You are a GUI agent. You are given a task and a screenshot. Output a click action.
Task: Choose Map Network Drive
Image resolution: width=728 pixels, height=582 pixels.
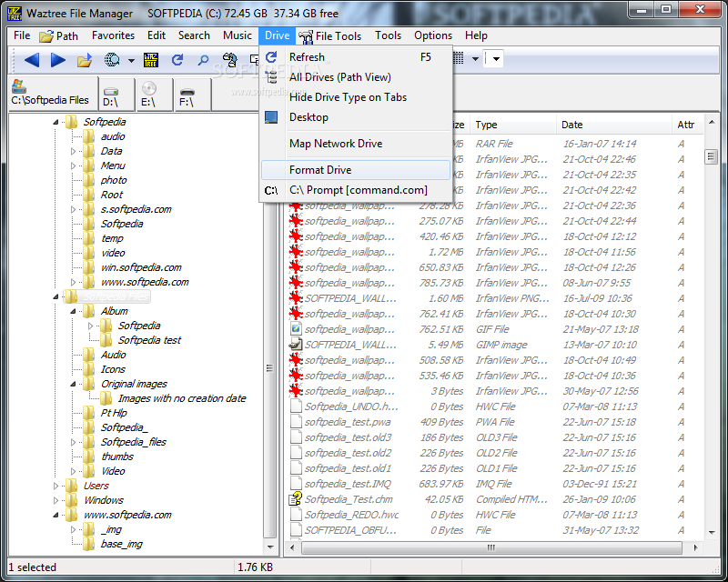[x=356, y=144]
